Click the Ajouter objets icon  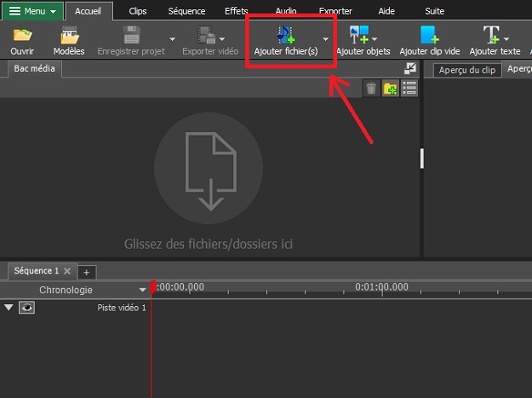point(359,35)
